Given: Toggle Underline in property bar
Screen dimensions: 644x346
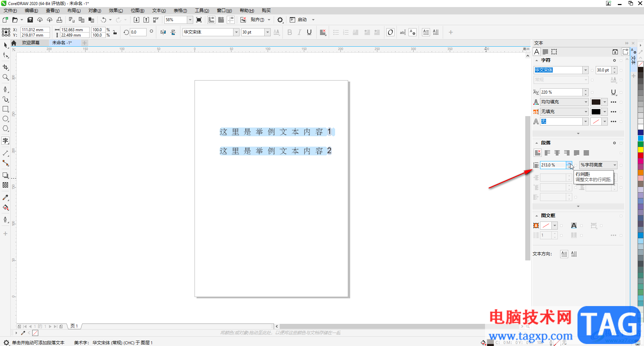Looking at the screenshot, I should [309, 32].
